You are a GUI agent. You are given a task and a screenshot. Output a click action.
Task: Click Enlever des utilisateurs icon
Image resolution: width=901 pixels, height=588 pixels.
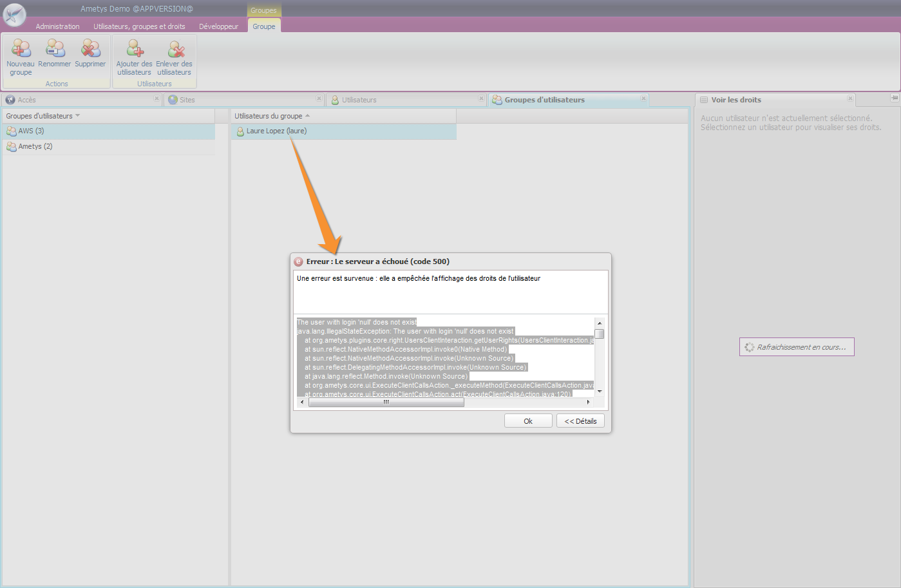click(175, 49)
